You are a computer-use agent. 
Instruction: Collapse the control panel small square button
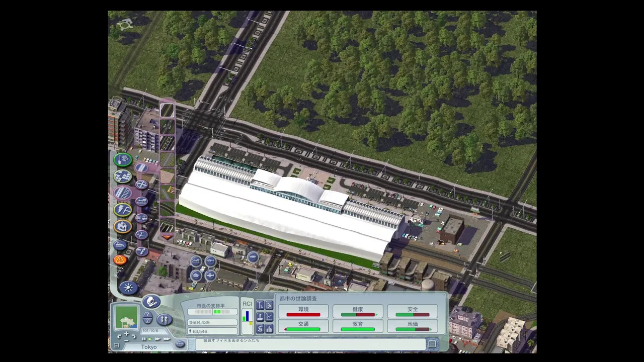click(117, 346)
